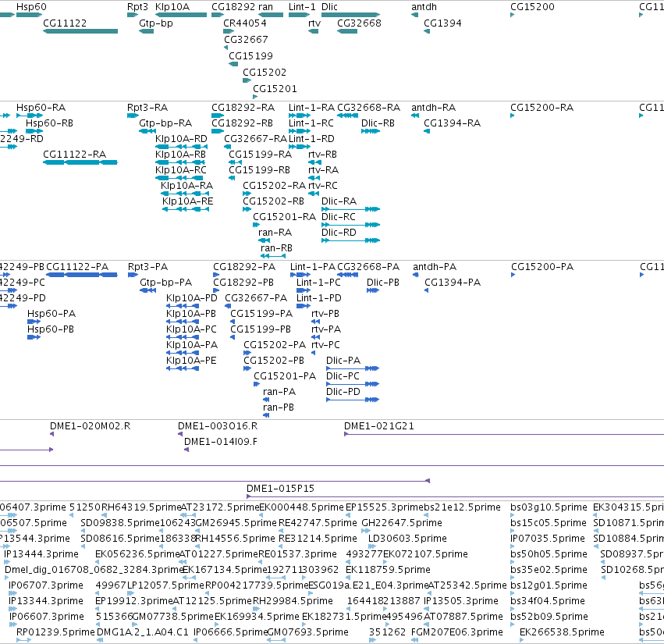Select the Lint-1-RD transcript label
This screenshot has height=644, width=664.
click(311, 138)
